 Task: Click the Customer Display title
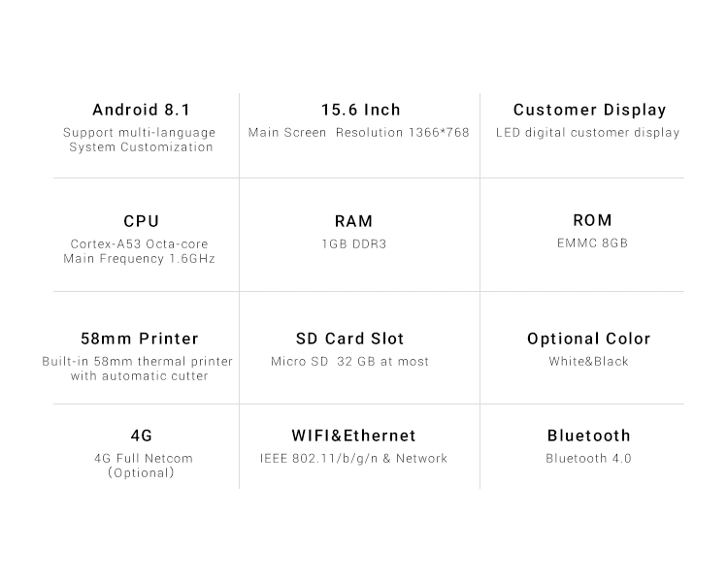tap(589, 110)
